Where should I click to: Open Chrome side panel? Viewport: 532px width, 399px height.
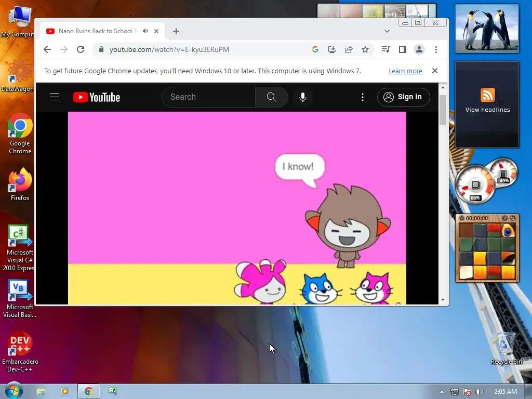[x=403, y=49]
